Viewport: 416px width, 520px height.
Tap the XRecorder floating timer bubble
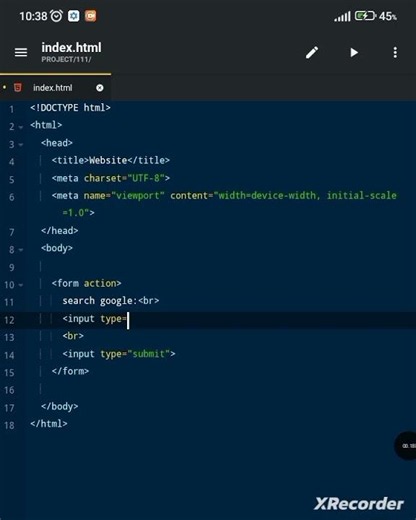pos(405,446)
